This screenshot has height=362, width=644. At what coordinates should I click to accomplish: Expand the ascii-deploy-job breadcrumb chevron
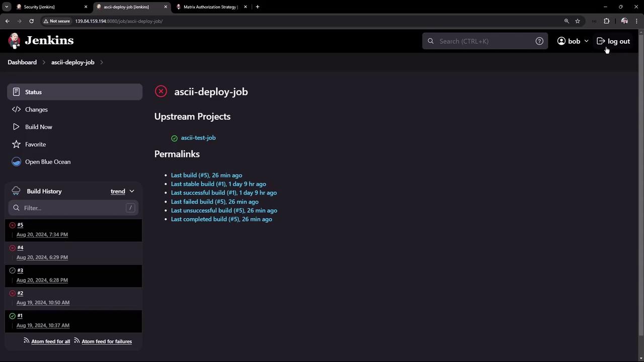[101, 62]
